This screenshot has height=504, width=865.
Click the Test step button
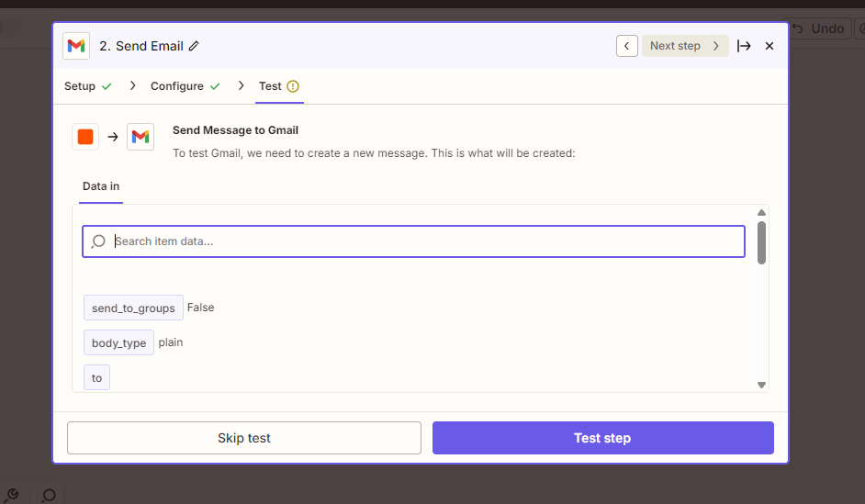tap(603, 438)
